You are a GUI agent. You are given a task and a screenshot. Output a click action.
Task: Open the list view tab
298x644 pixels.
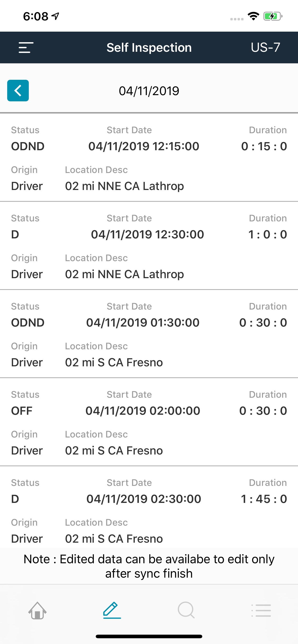pos(261,610)
